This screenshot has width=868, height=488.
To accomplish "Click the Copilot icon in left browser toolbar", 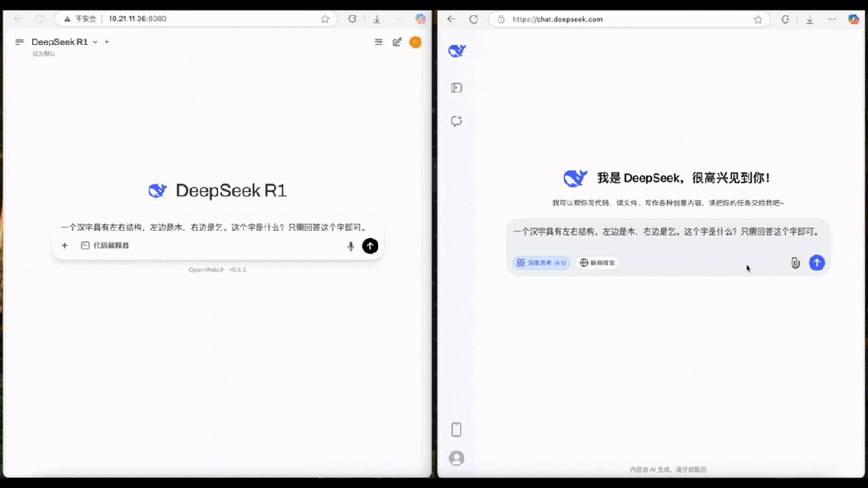I will 421,18.
